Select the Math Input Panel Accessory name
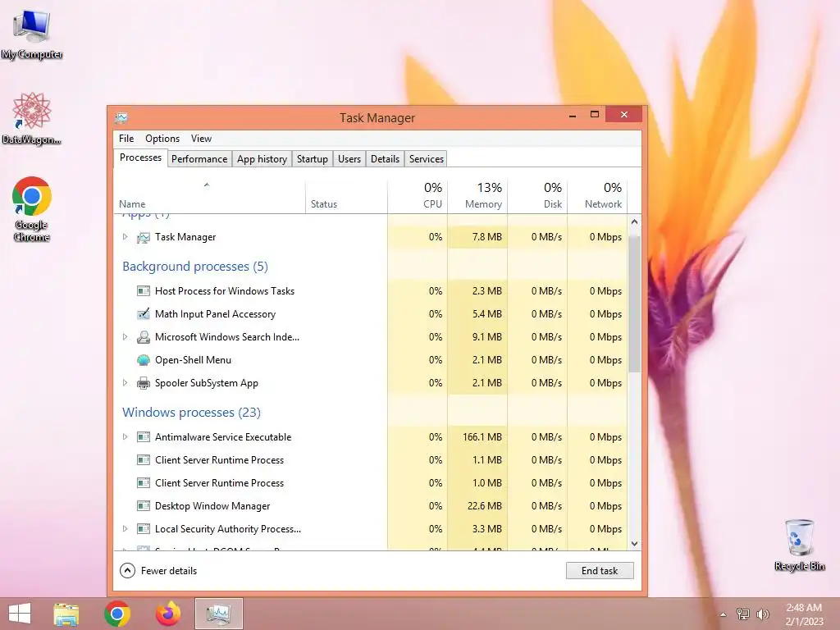The image size is (840, 630). (x=216, y=314)
